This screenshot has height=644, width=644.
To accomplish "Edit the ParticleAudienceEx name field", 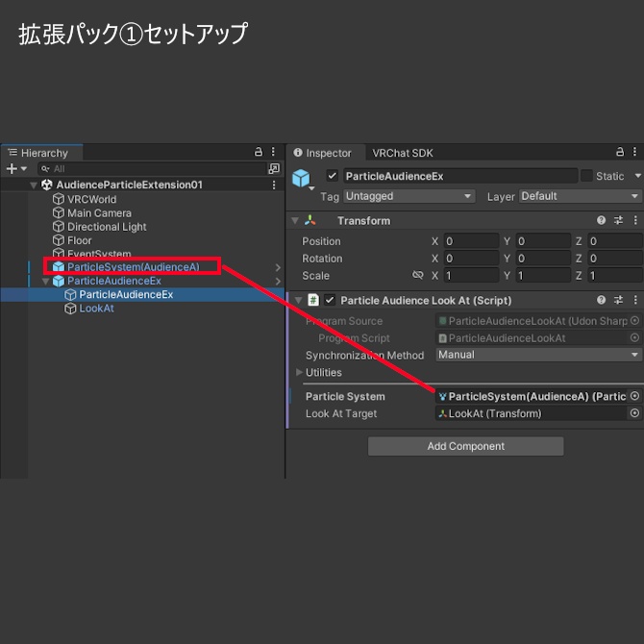I will click(x=460, y=176).
